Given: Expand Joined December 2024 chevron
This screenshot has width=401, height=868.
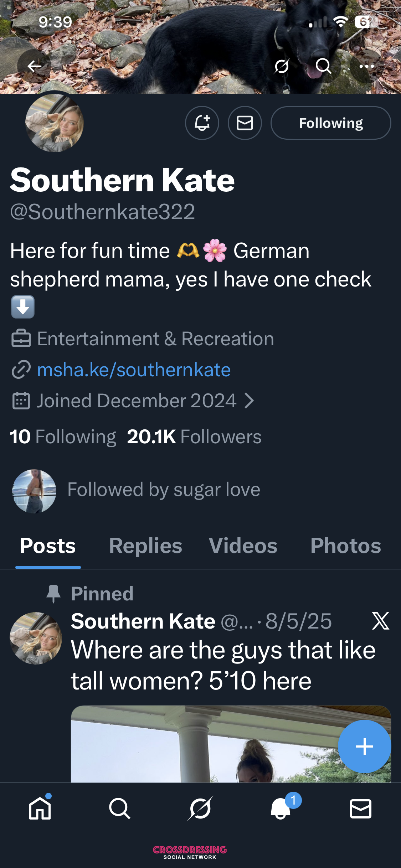Looking at the screenshot, I should [x=250, y=401].
